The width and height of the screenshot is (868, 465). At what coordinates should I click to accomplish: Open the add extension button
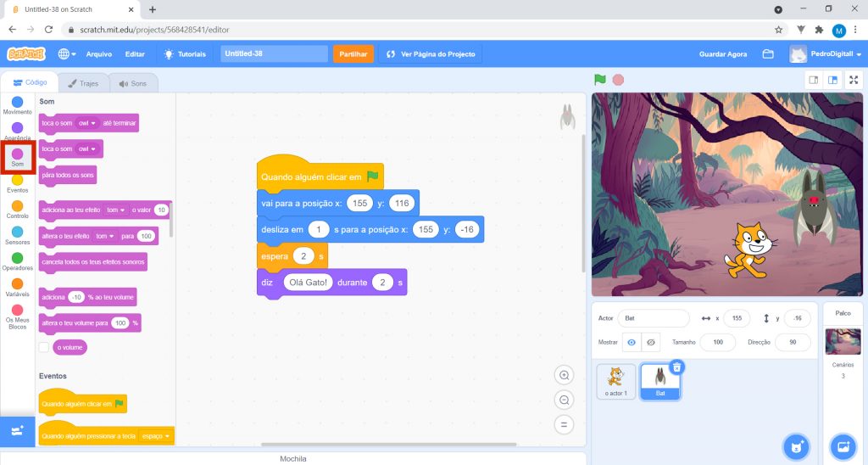pyautogui.click(x=17, y=431)
